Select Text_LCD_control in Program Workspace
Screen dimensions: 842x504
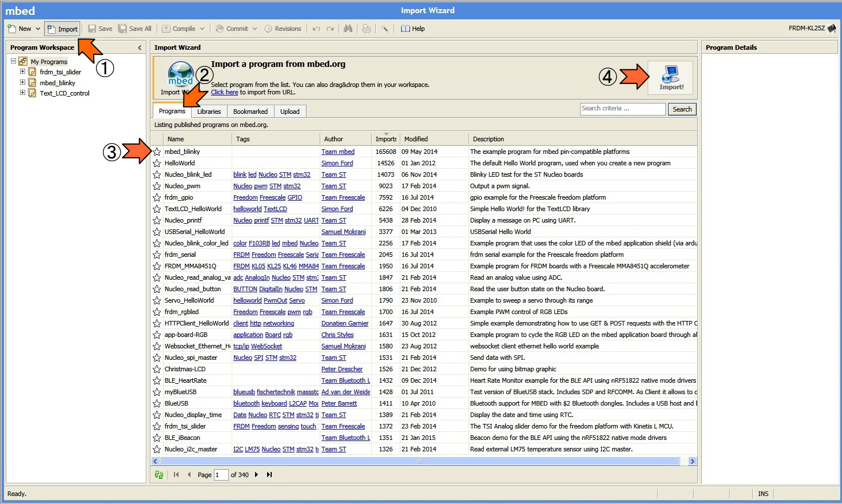click(x=64, y=93)
